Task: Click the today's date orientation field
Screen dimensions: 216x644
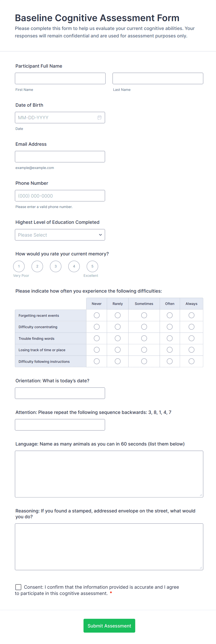Action: click(60, 393)
